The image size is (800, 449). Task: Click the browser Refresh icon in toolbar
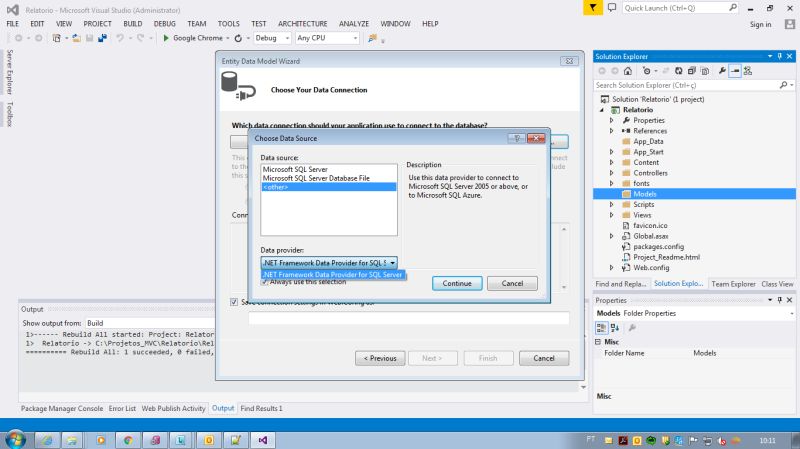tap(238, 38)
